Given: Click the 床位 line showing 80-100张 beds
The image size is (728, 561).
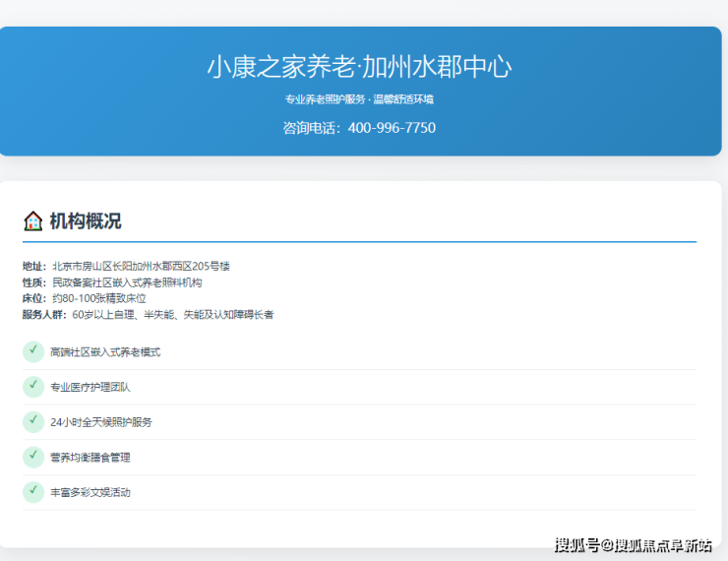Looking at the screenshot, I should (x=85, y=298).
